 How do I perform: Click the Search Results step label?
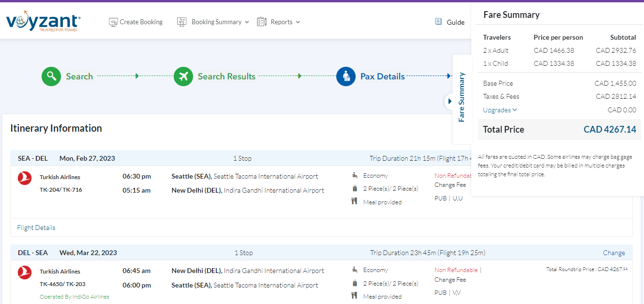226,76
